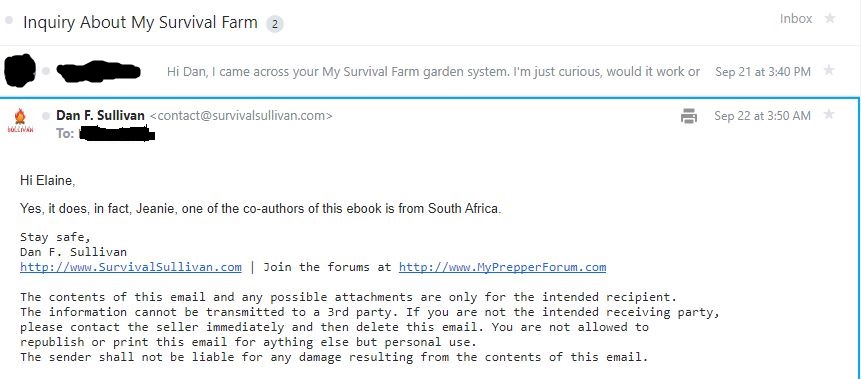Open the http://www.MyPrepperForum.com link

(502, 267)
